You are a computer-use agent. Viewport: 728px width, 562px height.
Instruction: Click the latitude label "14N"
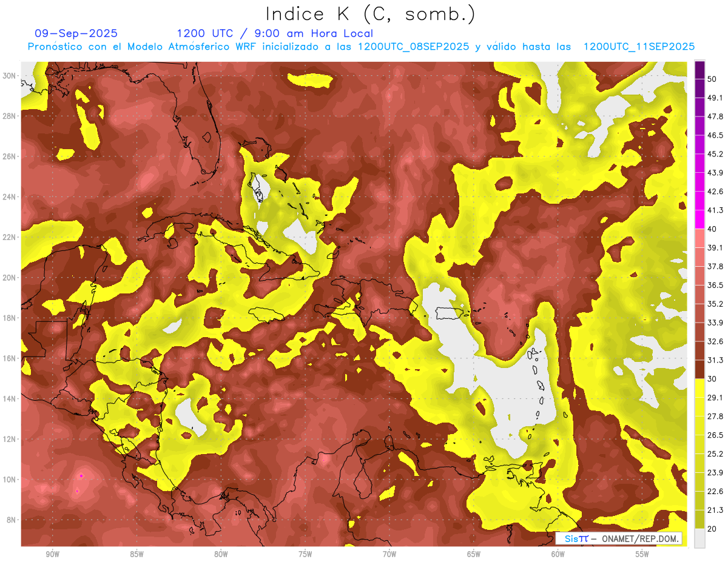[x=9, y=399]
